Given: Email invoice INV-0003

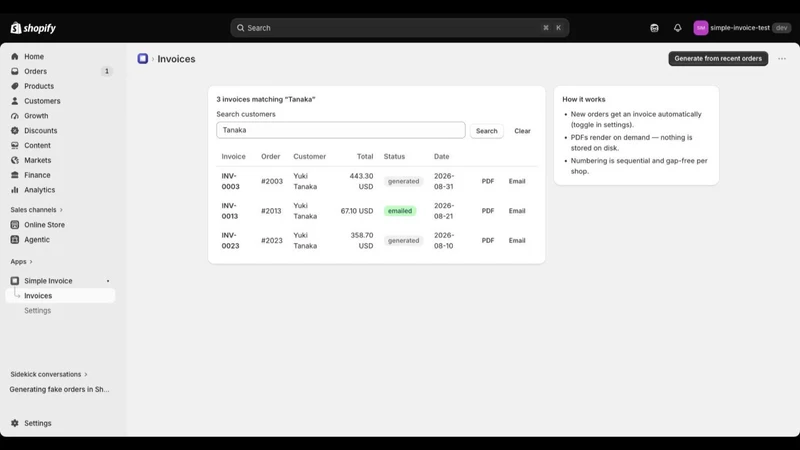Looking at the screenshot, I should pos(517,181).
